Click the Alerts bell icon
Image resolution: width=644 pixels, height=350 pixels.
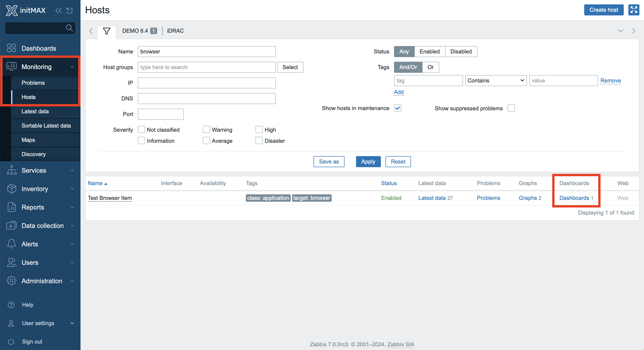pos(11,244)
